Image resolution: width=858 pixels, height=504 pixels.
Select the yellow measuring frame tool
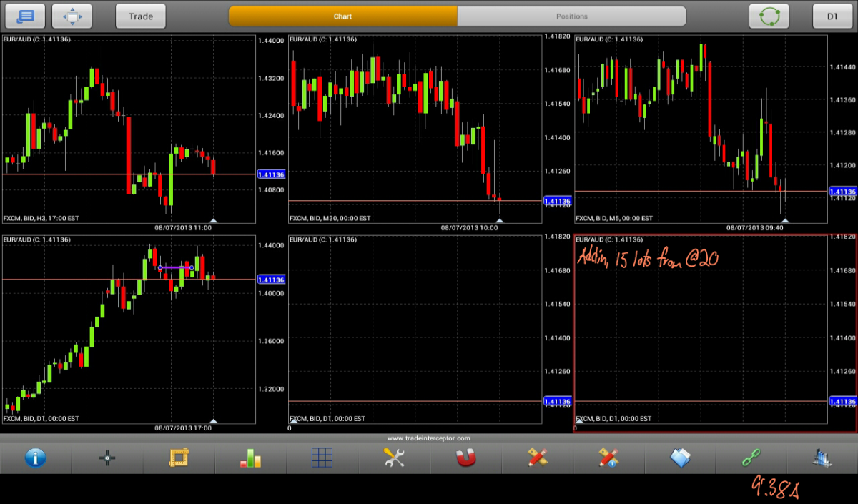point(179,458)
